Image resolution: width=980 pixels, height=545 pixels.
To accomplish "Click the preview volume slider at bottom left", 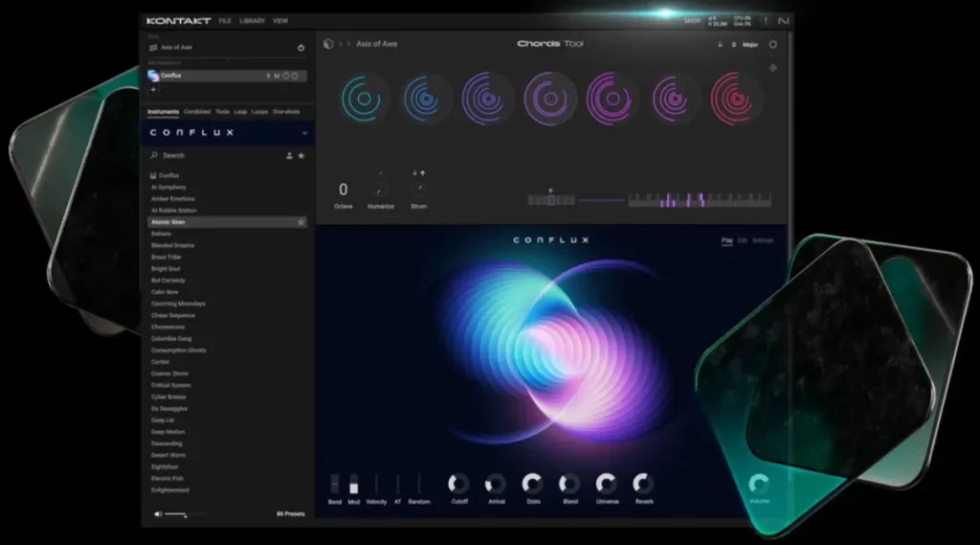I will click(x=185, y=514).
